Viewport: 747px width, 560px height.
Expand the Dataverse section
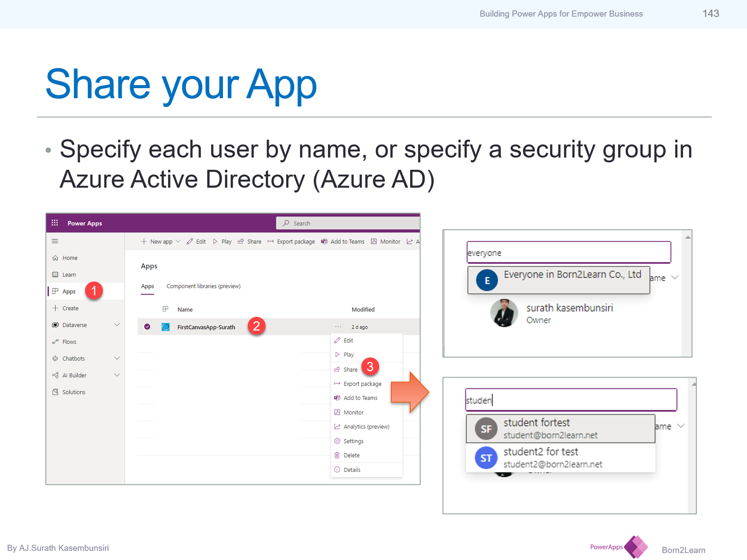[x=117, y=324]
